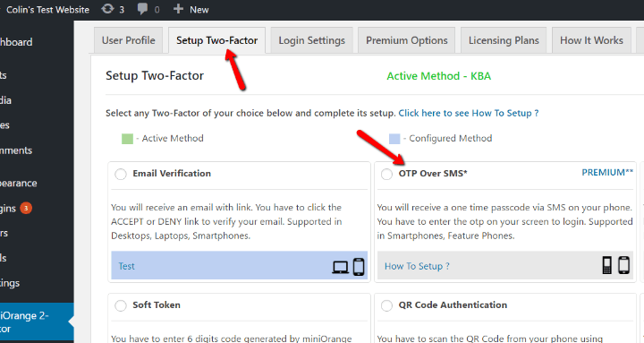Open the Login Settings tab

[x=312, y=40]
